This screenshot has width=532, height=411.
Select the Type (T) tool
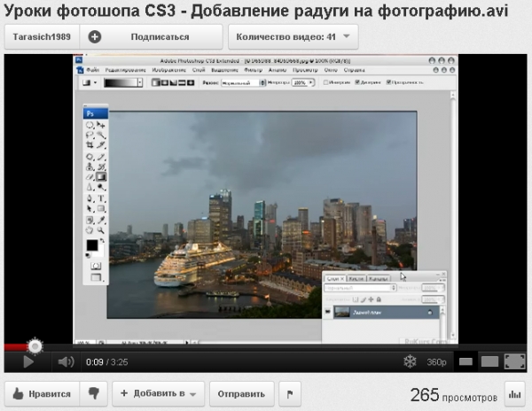101,198
